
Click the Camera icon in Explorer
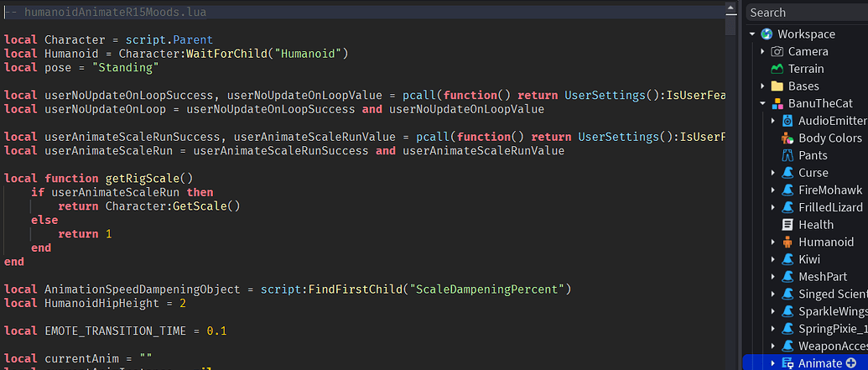tap(777, 51)
